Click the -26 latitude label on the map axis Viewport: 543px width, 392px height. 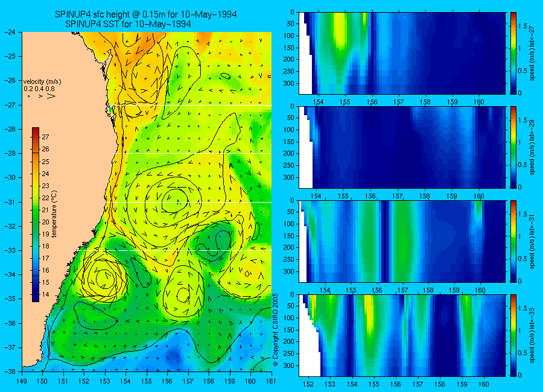[10, 80]
